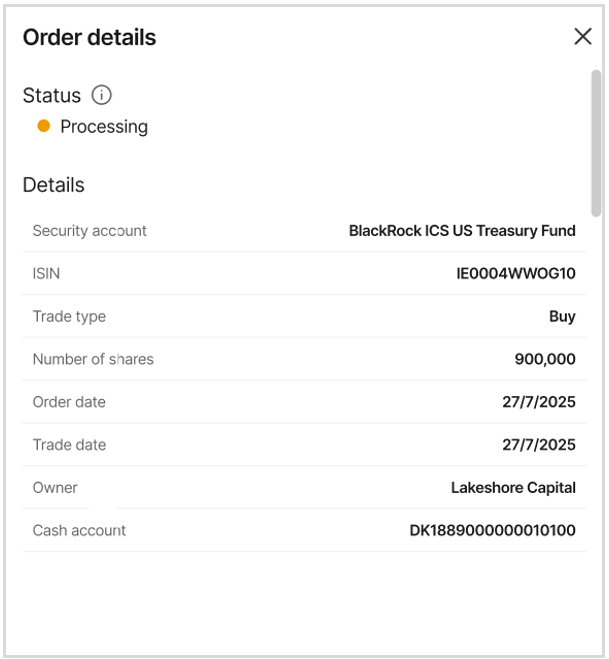This screenshot has height=659, width=609.
Task: Click the Details section heading
Action: tap(54, 185)
